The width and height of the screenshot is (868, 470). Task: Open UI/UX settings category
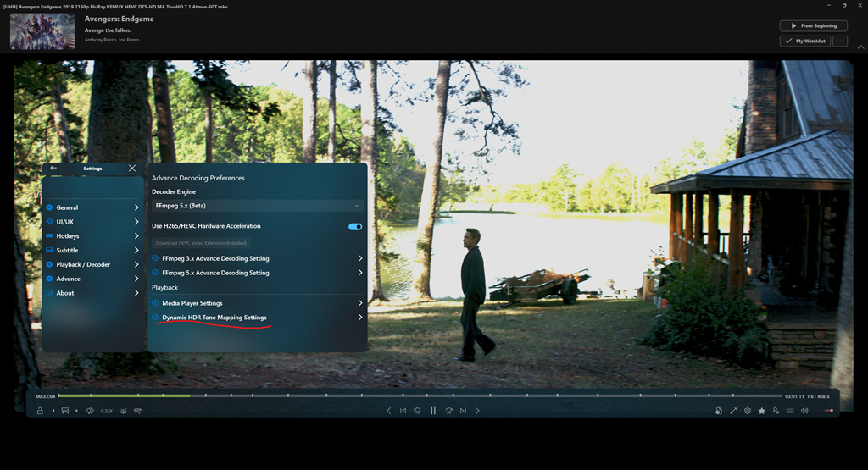click(x=93, y=222)
